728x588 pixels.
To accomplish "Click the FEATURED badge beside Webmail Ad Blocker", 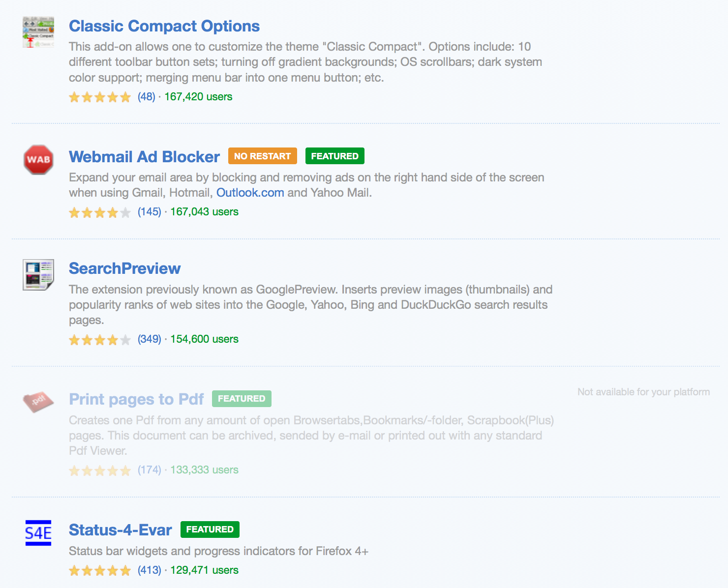I will [335, 156].
